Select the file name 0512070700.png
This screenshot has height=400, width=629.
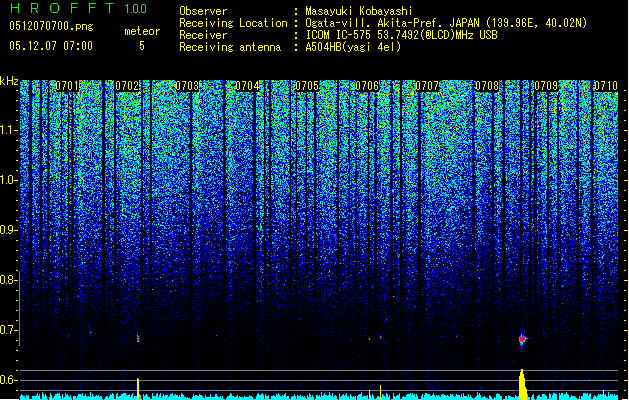[51, 26]
